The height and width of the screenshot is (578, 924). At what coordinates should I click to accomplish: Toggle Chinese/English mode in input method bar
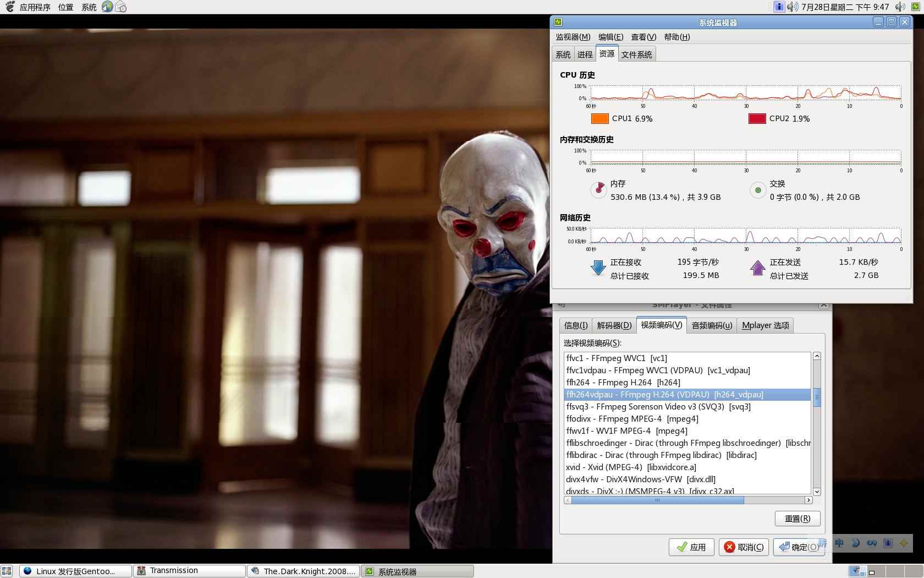click(x=839, y=543)
